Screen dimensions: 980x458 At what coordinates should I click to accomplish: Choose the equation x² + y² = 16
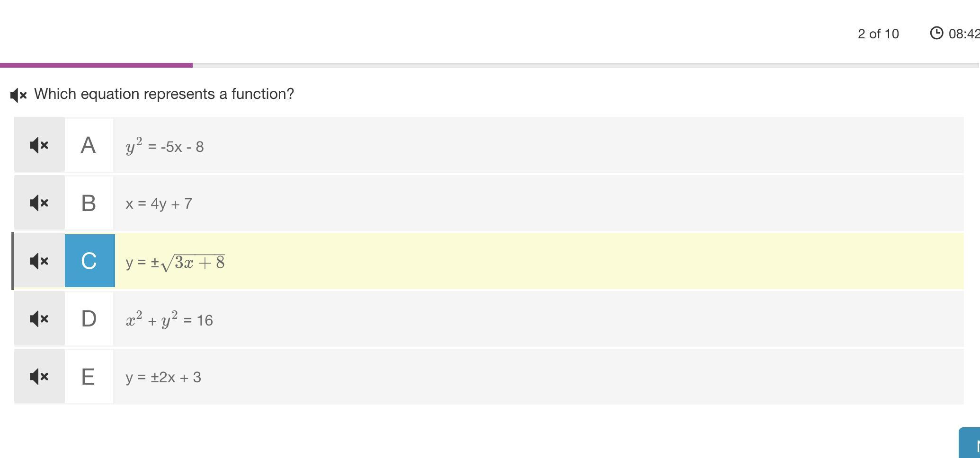pos(169,320)
